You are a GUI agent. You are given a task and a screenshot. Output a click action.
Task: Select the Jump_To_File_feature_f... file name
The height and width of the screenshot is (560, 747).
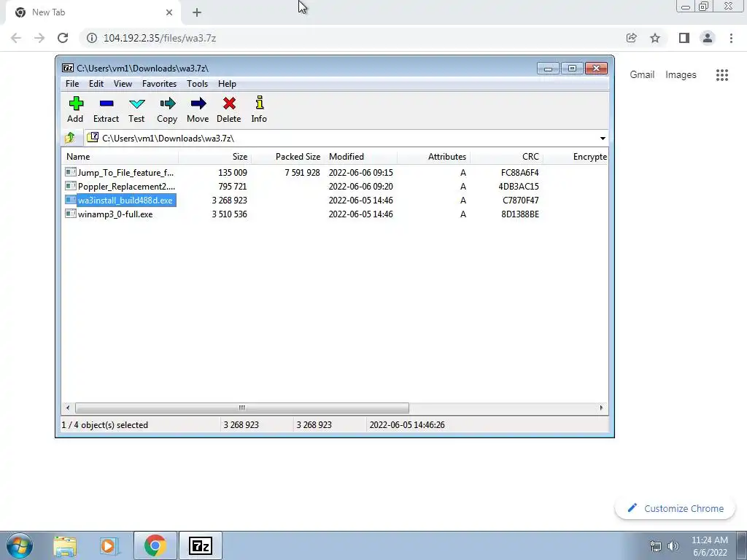pos(125,172)
